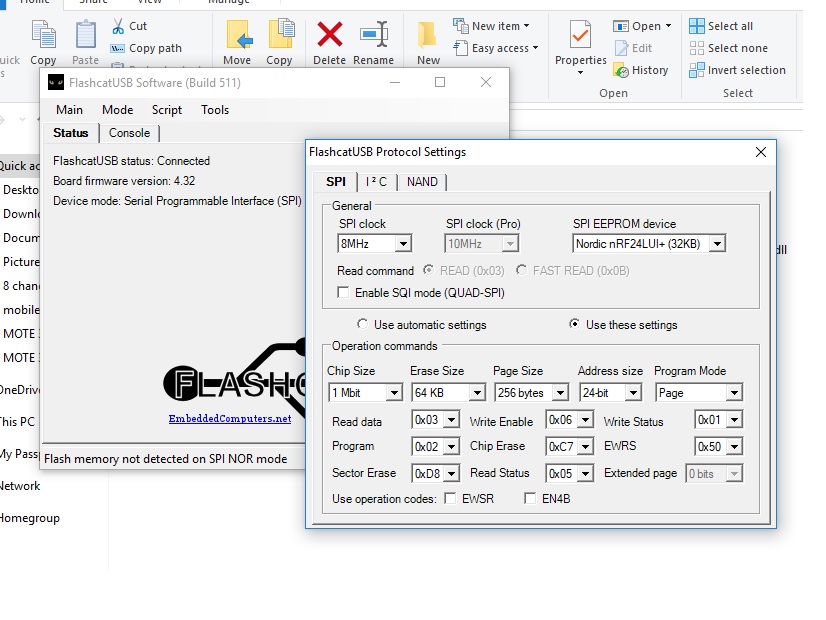
Task: Open the Read Status opcode dropdown
Action: [x=585, y=473]
